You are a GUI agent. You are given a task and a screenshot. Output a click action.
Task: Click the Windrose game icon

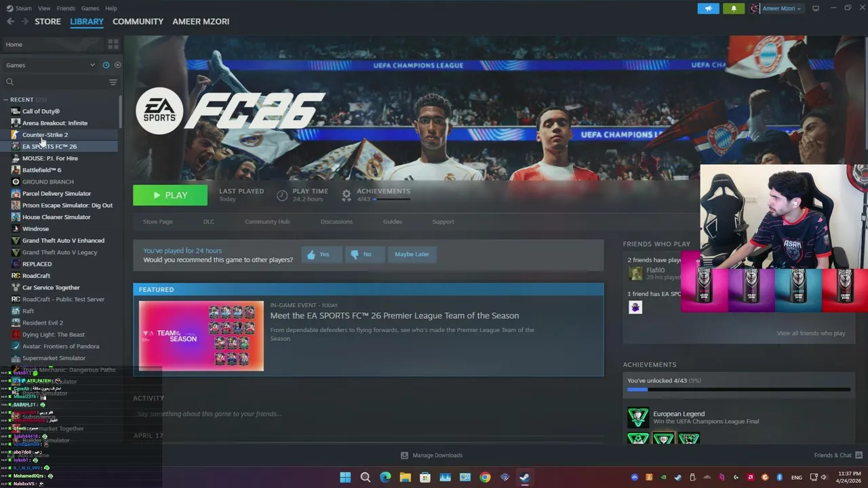point(16,228)
